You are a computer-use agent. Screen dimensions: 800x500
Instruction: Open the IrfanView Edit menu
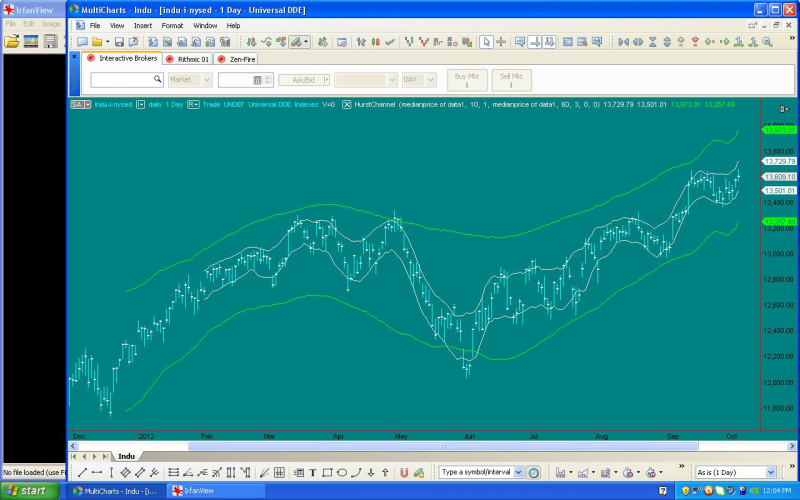pos(29,24)
